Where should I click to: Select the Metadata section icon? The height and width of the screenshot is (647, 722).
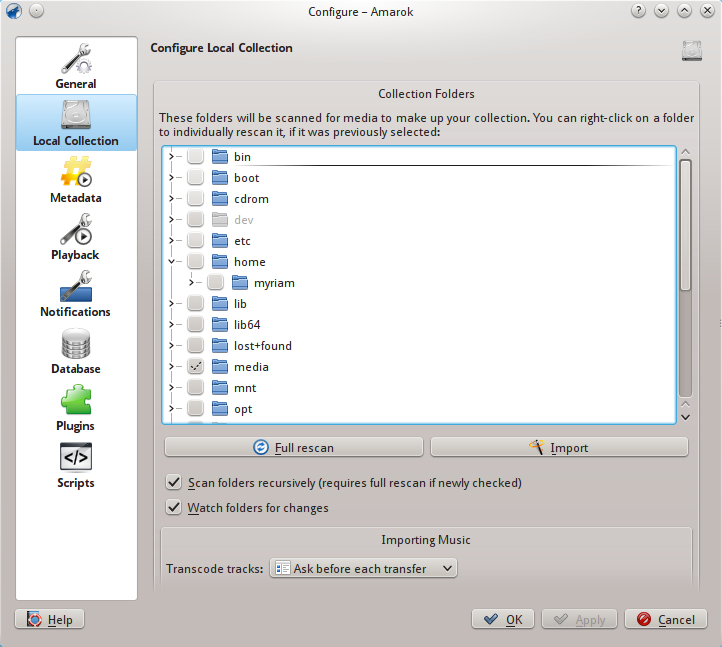pos(76,173)
